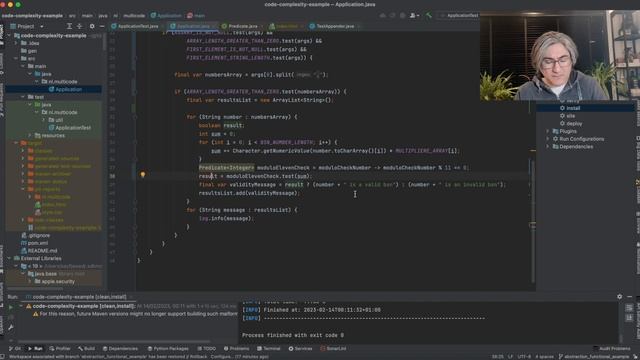Click the Build project hammer icon
Viewport: 640px width, 360px height.
coord(429,16)
